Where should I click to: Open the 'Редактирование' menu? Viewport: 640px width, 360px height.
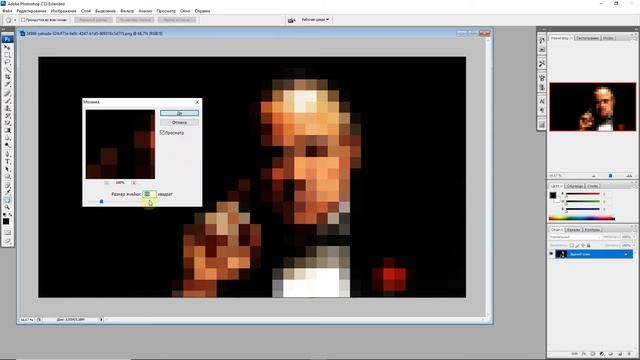31,11
